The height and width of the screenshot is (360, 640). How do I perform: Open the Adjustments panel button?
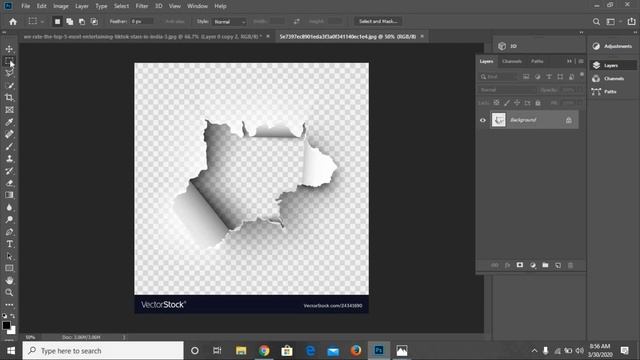612,46
